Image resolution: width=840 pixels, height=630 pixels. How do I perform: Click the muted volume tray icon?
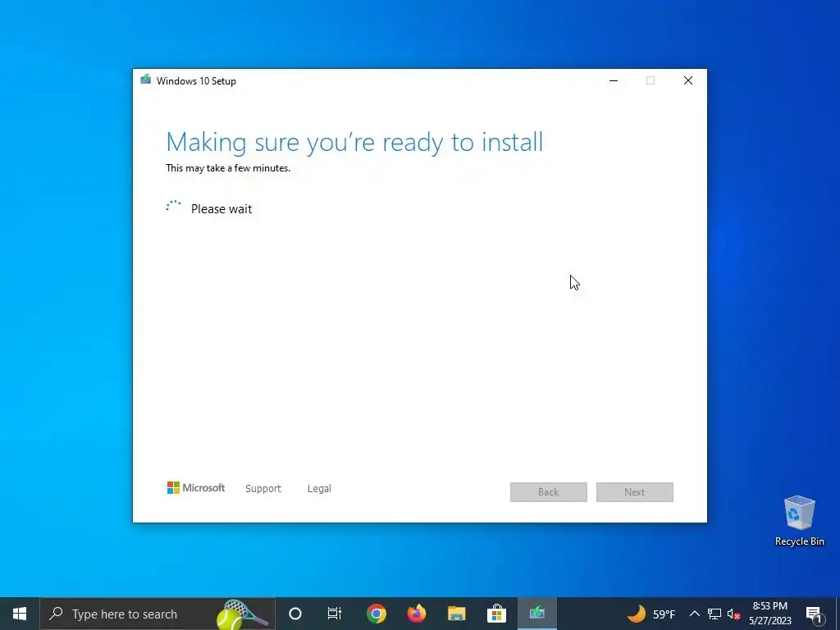point(734,614)
